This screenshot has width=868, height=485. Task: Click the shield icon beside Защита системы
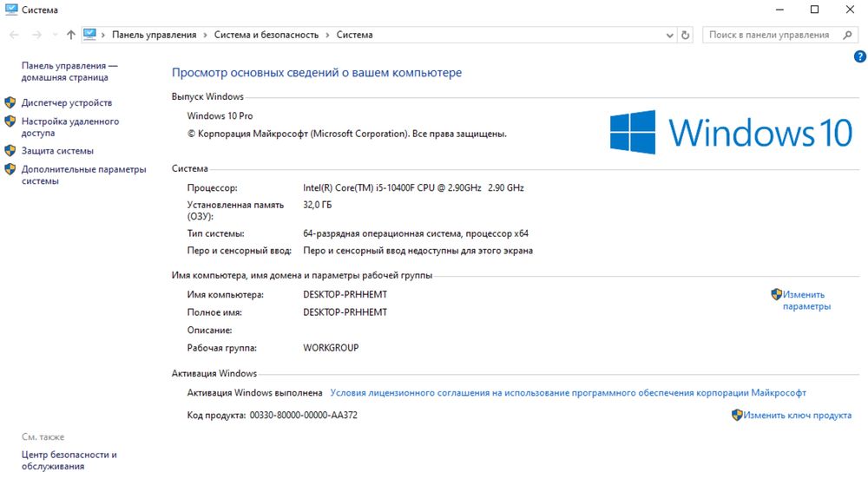10,150
